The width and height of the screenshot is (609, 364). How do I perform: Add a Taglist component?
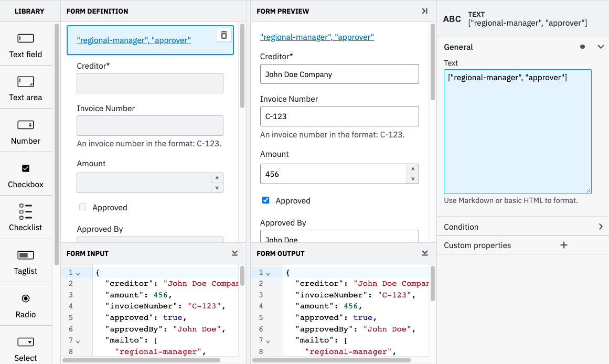click(x=26, y=261)
